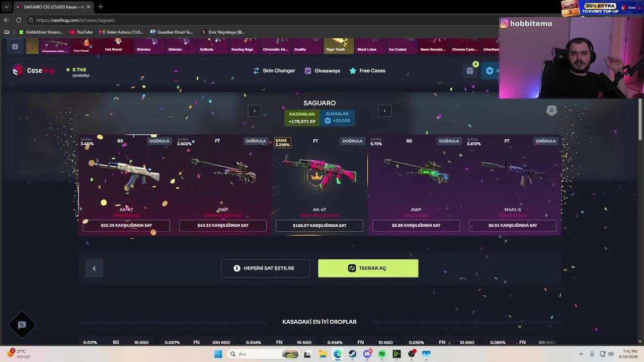Open the Giveaways page
Image resolution: width=644 pixels, height=362 pixels.
tap(323, 71)
